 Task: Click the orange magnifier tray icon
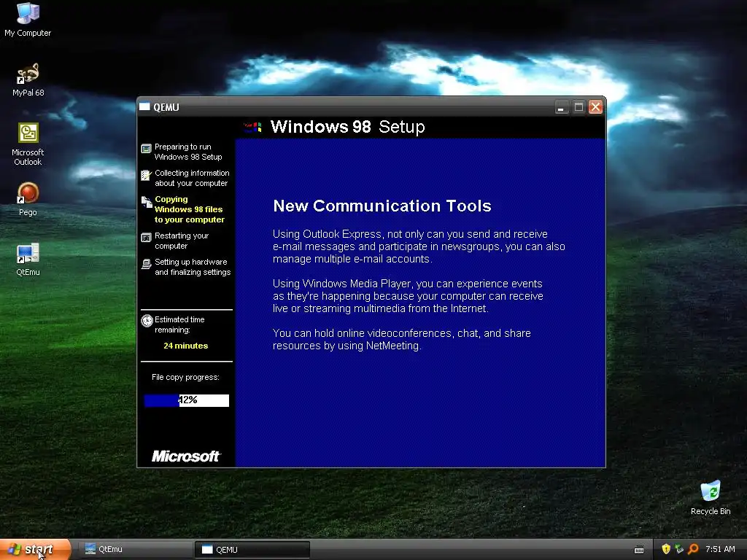[693, 549]
